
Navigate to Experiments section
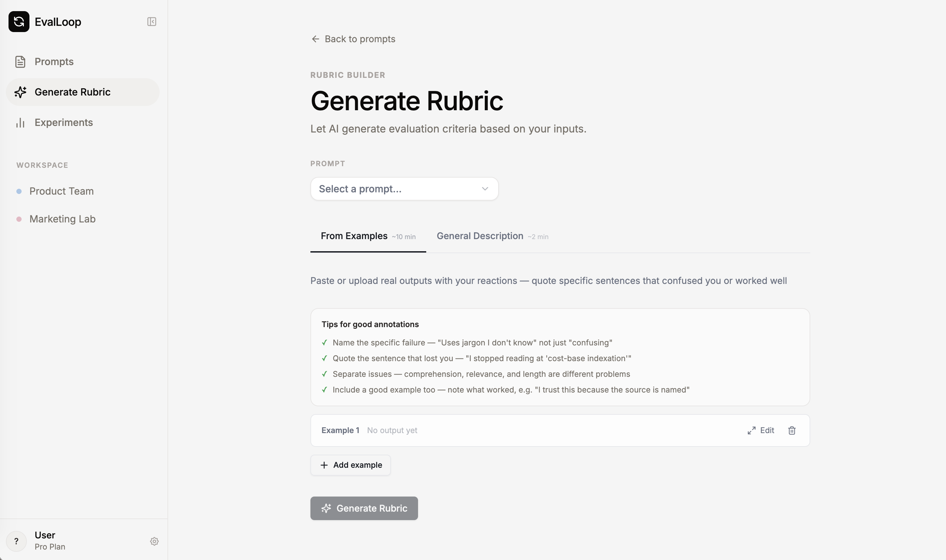(x=82, y=123)
